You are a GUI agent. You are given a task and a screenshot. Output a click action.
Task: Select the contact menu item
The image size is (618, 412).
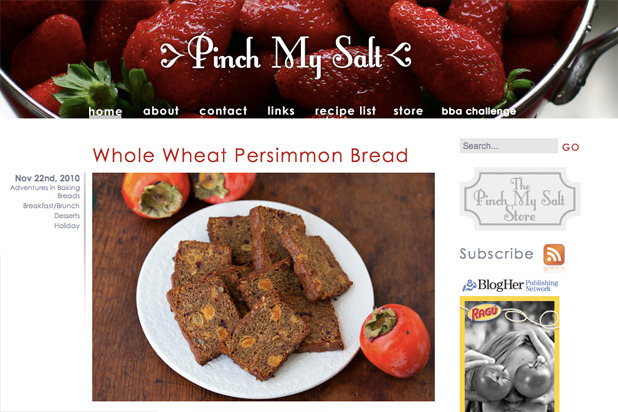[223, 111]
